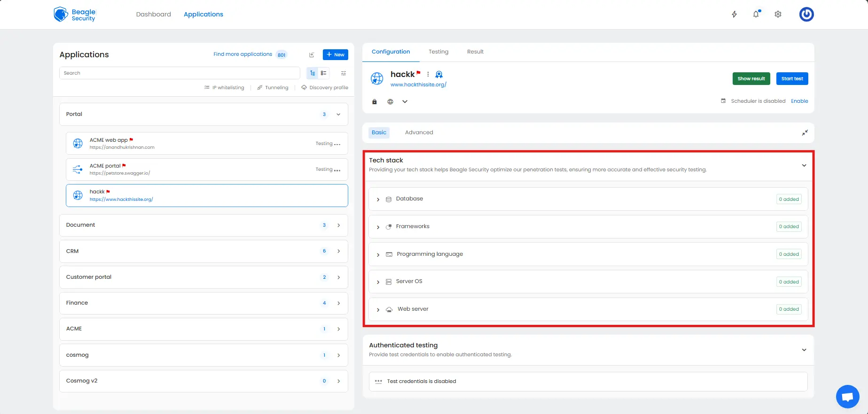Click the Start test button
Screen dimensions: 868x414
pyautogui.click(x=792, y=79)
